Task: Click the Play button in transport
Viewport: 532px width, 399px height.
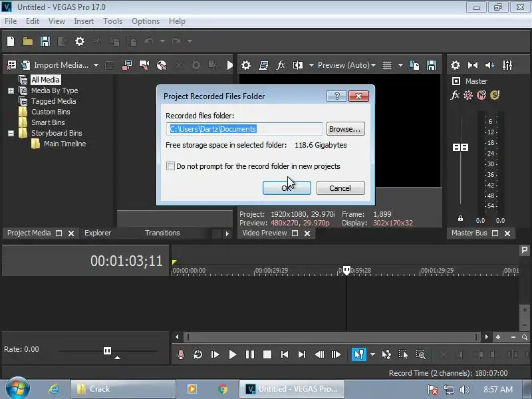Action: [x=233, y=354]
